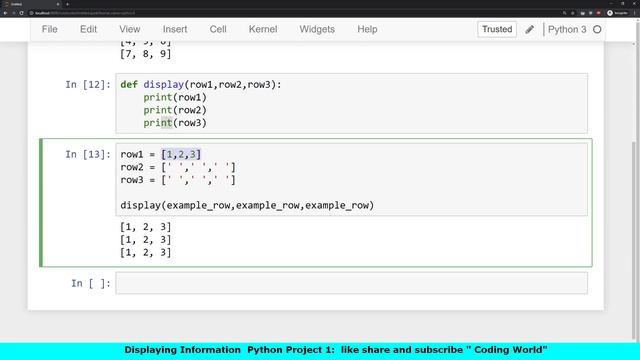Click the Trusted notebook button
Image resolution: width=640 pixels, height=360 pixels.
tap(497, 29)
